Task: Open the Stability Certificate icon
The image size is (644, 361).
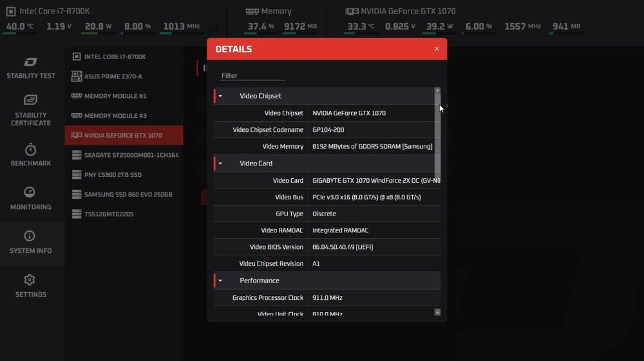Action: pyautogui.click(x=30, y=100)
